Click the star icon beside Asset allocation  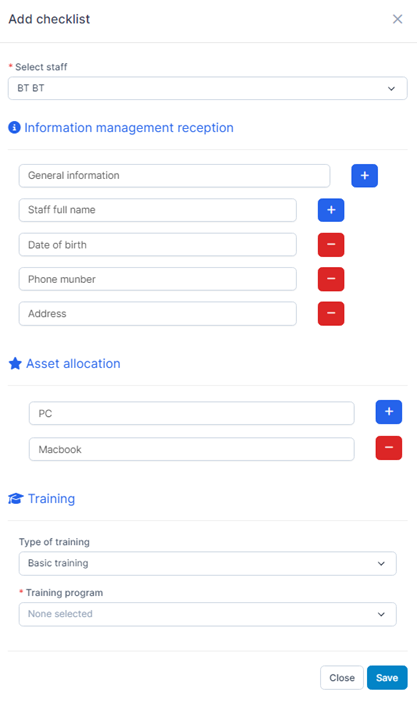tap(15, 364)
